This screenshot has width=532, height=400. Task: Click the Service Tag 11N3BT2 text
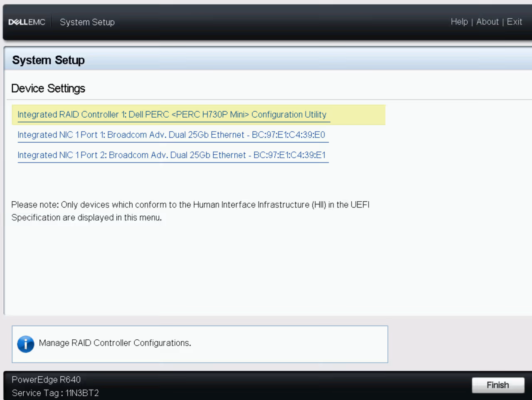[x=55, y=393]
